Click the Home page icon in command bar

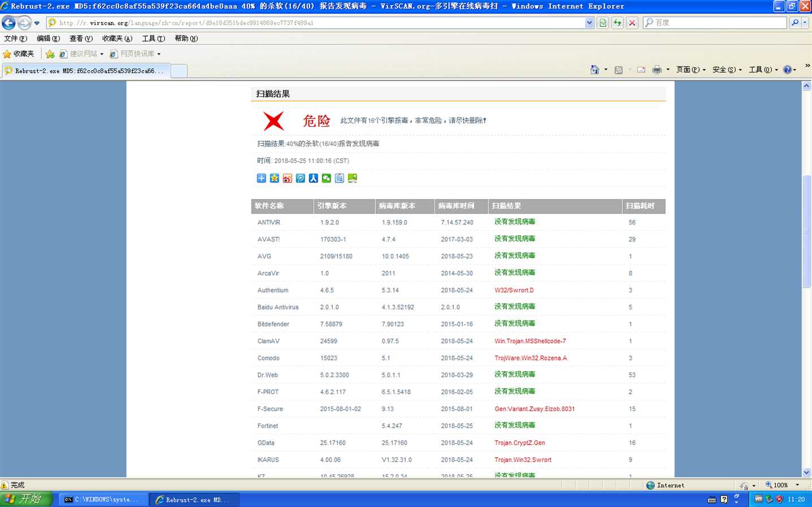click(594, 70)
